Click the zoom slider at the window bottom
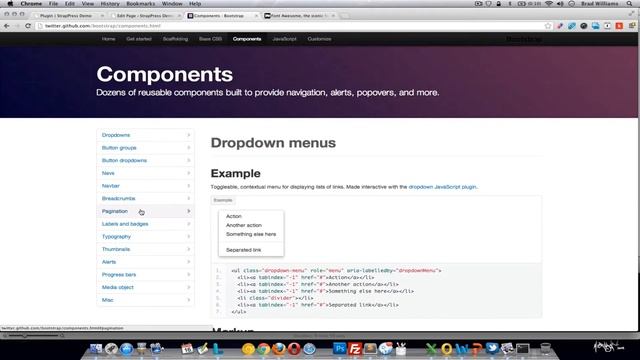Image resolution: width=640 pixels, height=360 pixels. coord(34,336)
